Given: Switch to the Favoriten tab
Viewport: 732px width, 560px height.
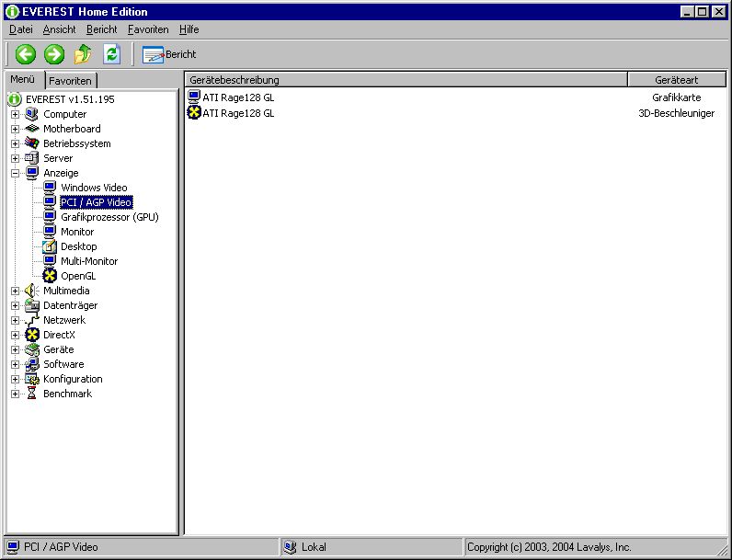Looking at the screenshot, I should point(71,81).
